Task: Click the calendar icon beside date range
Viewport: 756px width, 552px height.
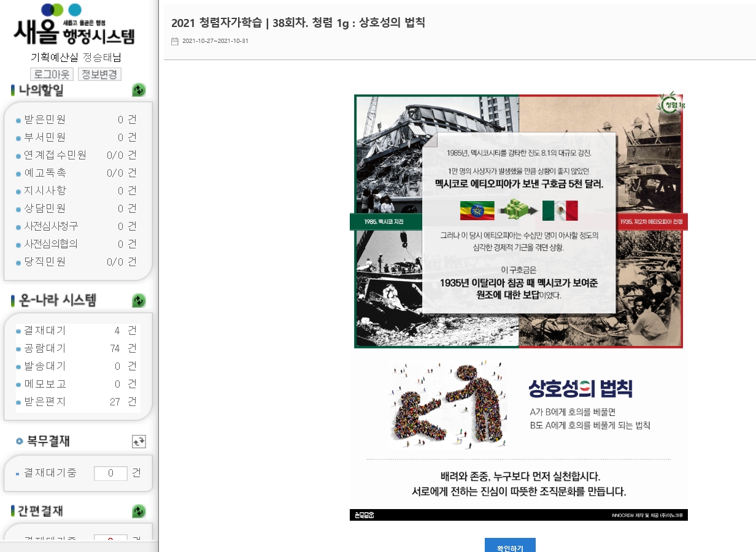Action: (175, 41)
